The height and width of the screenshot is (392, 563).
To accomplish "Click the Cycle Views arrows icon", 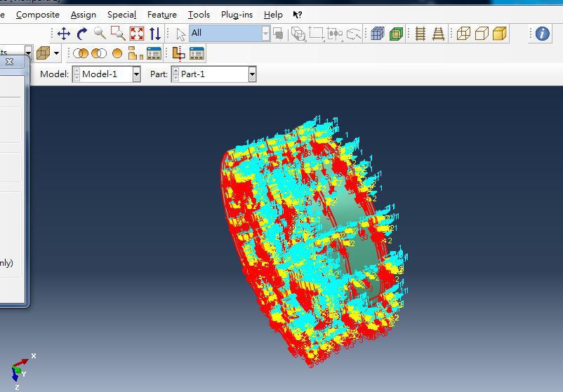I will point(155,33).
